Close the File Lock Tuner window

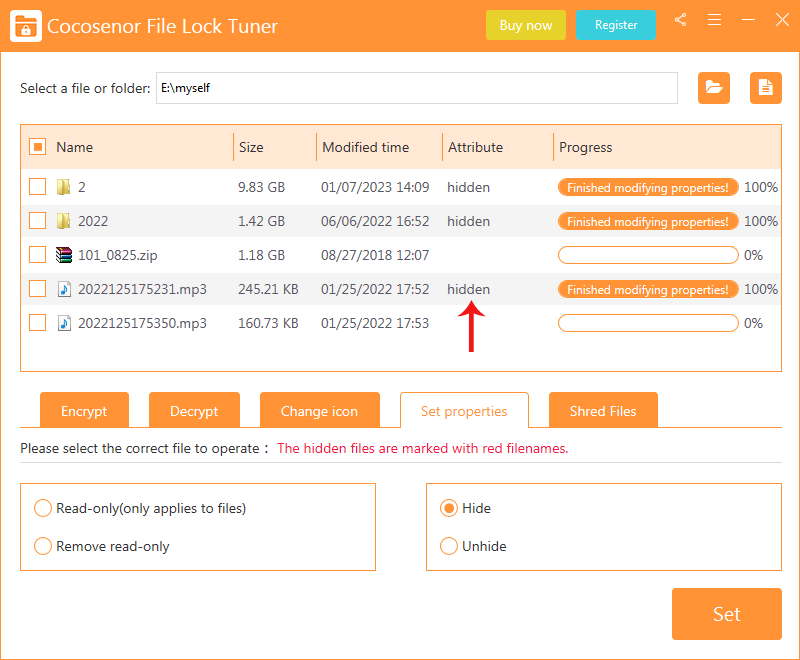(x=782, y=20)
